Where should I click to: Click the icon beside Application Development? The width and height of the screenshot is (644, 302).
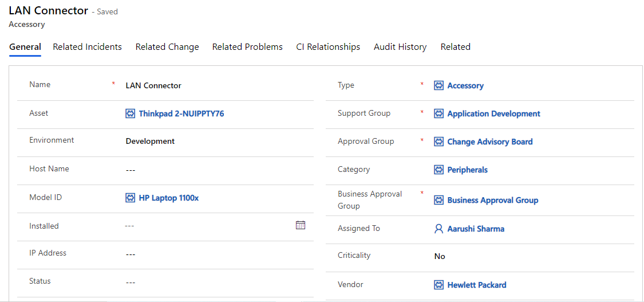pos(439,113)
